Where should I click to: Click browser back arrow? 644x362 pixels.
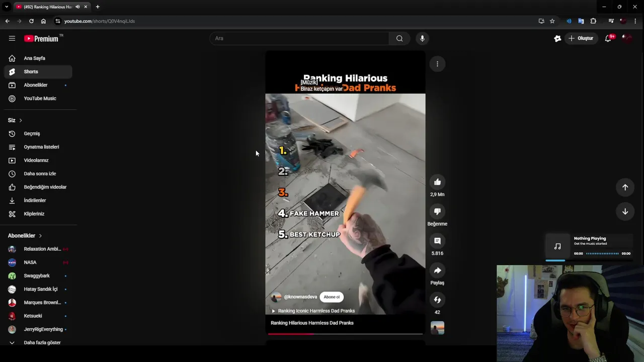(7, 21)
